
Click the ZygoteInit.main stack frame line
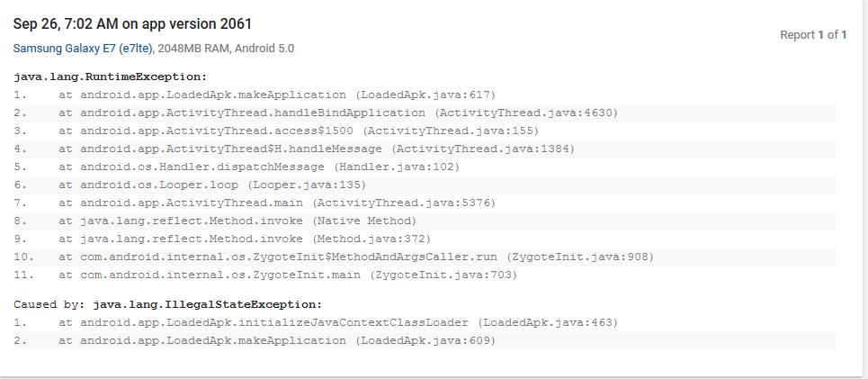(288, 275)
